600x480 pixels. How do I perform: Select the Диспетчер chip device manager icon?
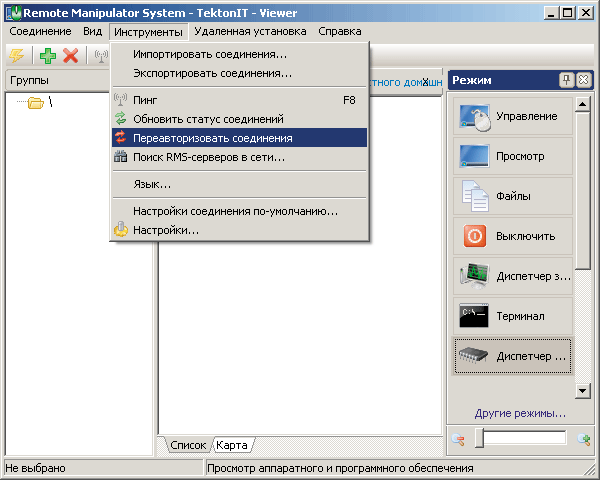[473, 356]
